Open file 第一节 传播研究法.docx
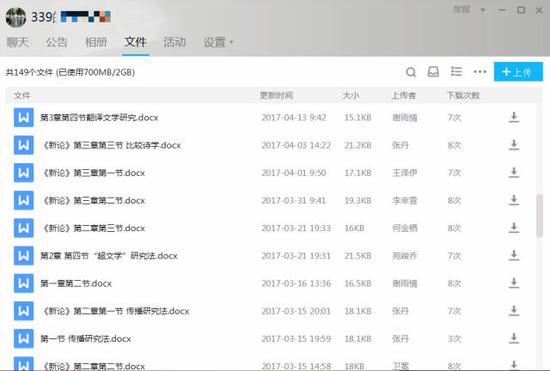 point(86,339)
